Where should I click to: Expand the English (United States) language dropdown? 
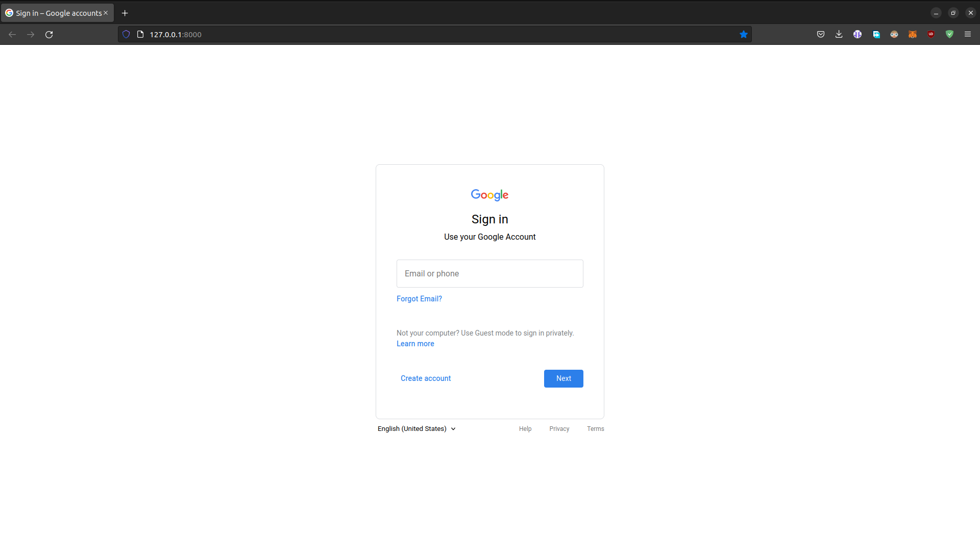click(416, 429)
